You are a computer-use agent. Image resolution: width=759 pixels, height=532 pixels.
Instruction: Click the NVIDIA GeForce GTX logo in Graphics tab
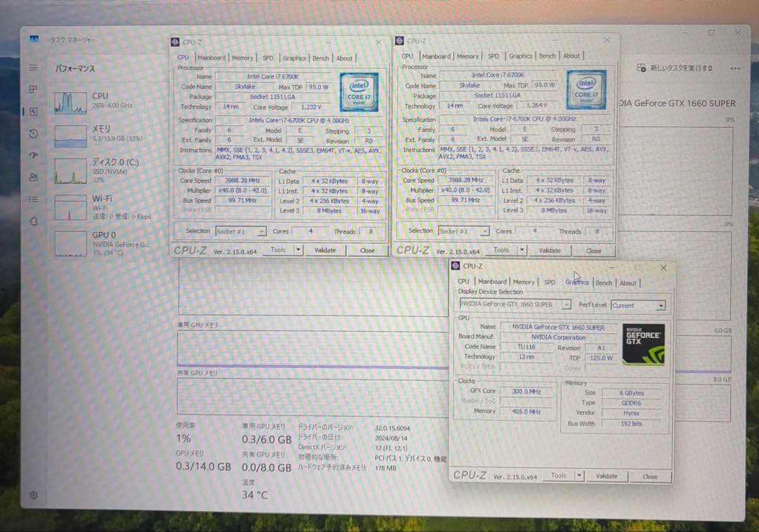[x=644, y=342]
